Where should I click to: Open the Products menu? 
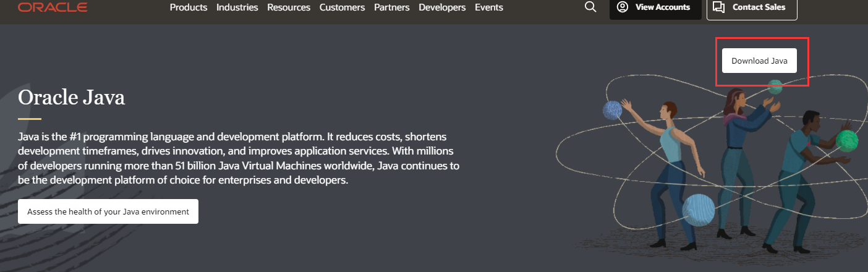point(188,7)
